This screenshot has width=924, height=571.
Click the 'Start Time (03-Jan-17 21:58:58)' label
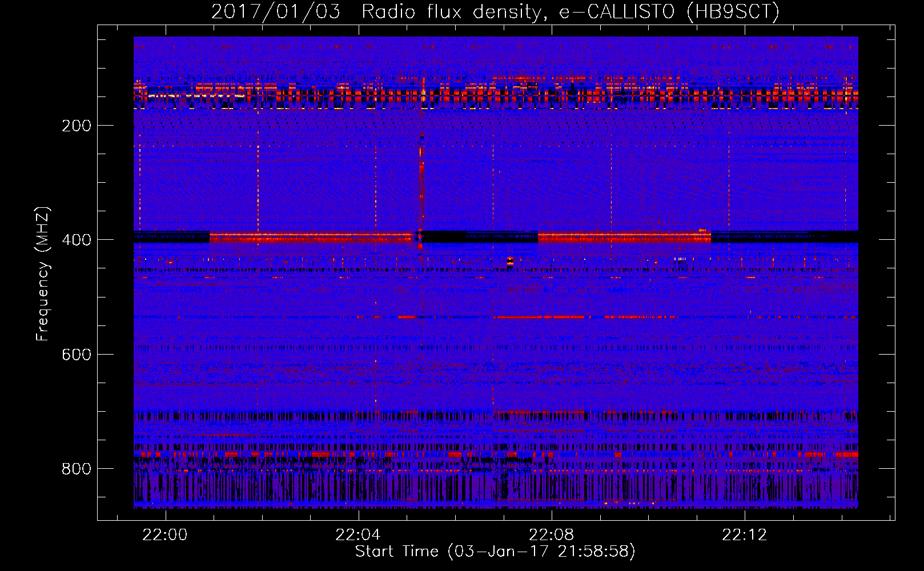point(495,552)
